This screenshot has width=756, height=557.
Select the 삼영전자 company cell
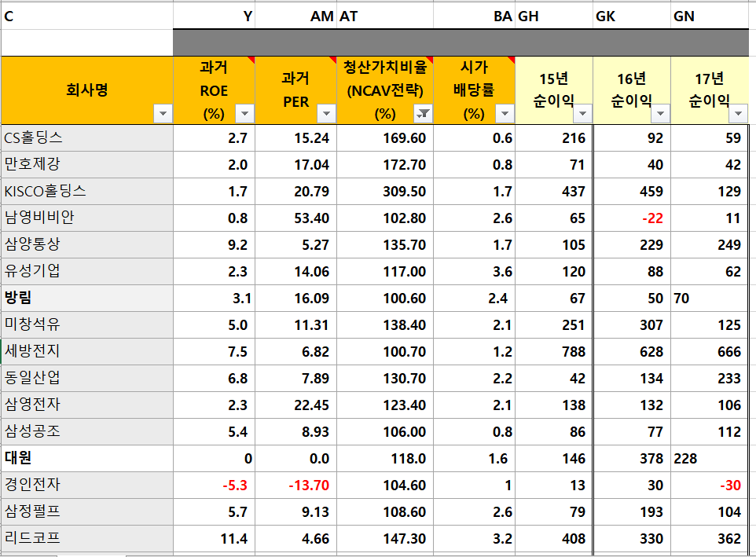tap(87, 405)
